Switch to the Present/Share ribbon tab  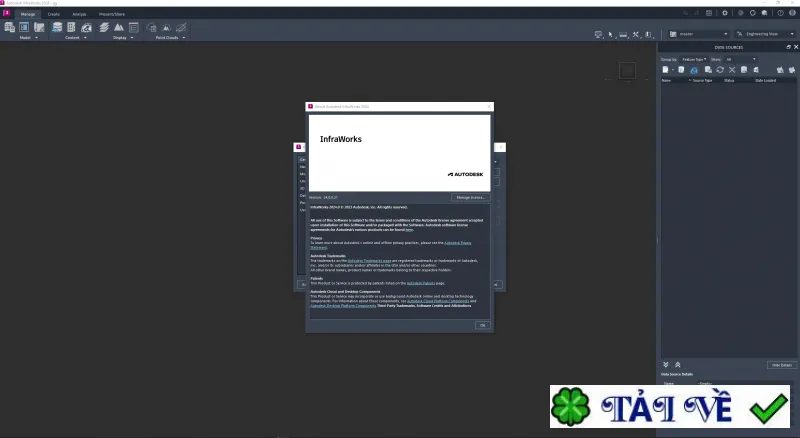click(112, 14)
